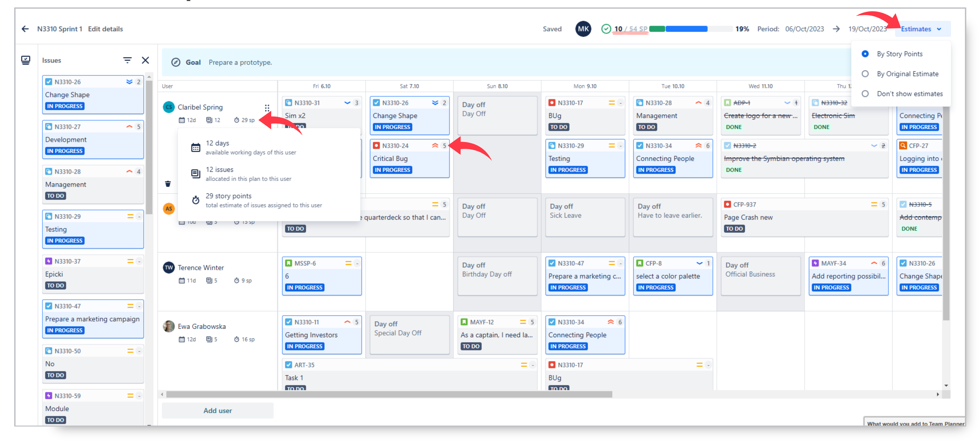
Task: Click the drag handle next to Claribel Spring
Action: tap(267, 108)
